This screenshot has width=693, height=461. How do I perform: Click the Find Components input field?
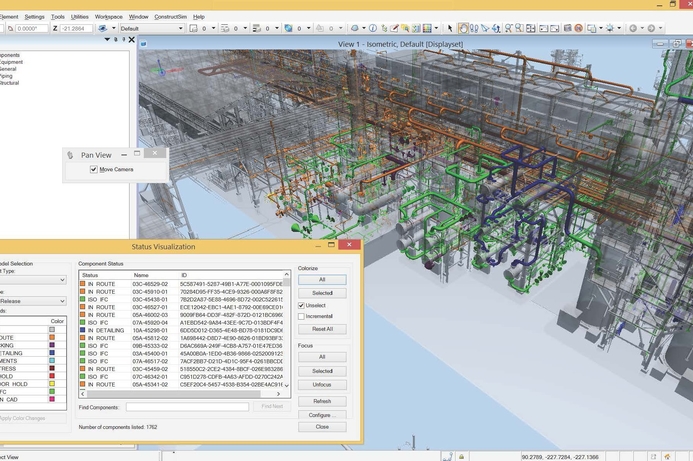point(187,407)
